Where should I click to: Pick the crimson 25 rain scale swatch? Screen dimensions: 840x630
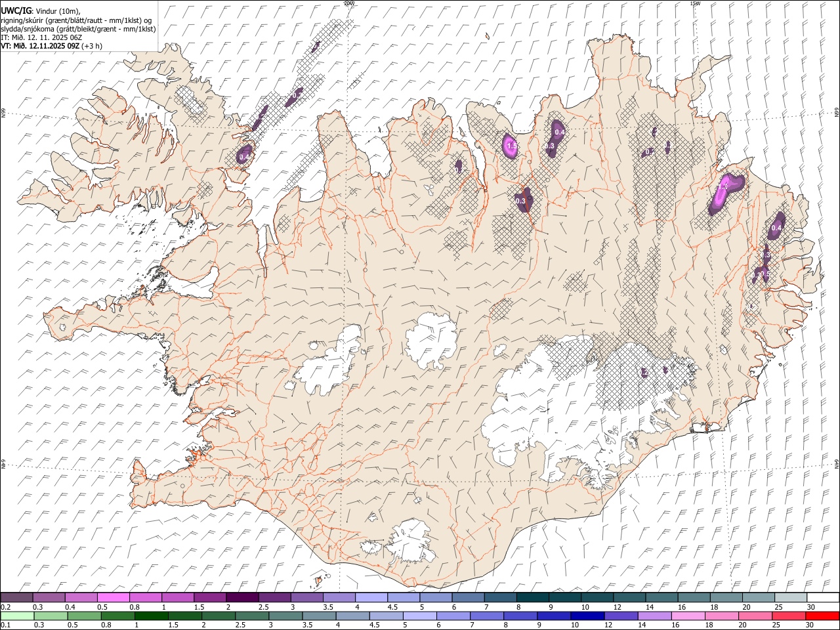(789, 616)
